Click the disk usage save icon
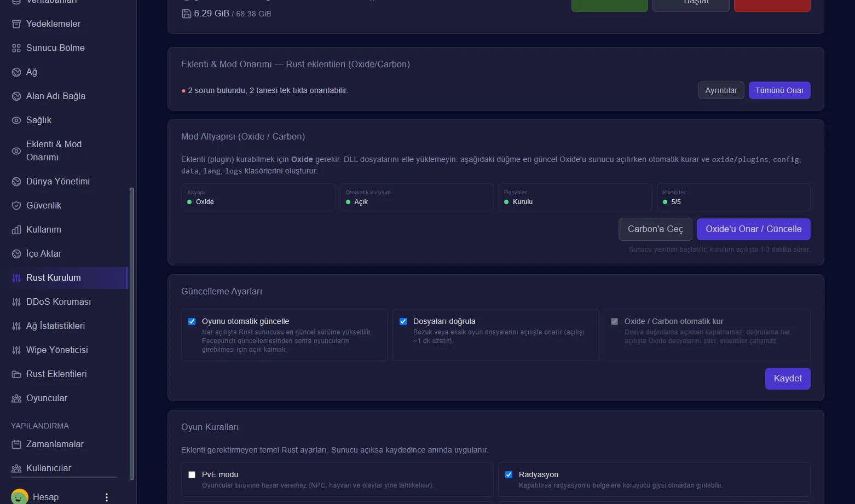The image size is (855, 504). point(187,14)
